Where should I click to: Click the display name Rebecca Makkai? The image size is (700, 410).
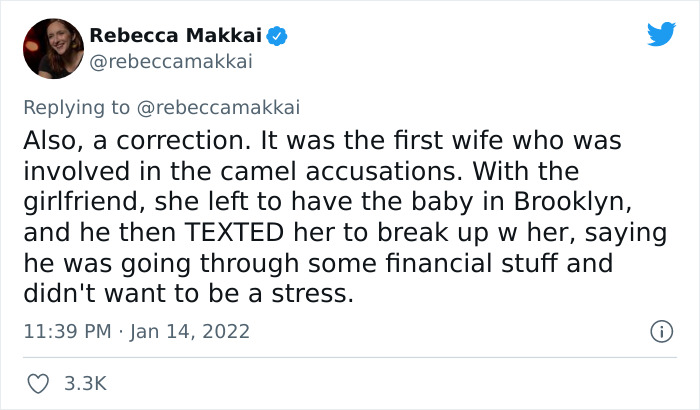[175, 37]
